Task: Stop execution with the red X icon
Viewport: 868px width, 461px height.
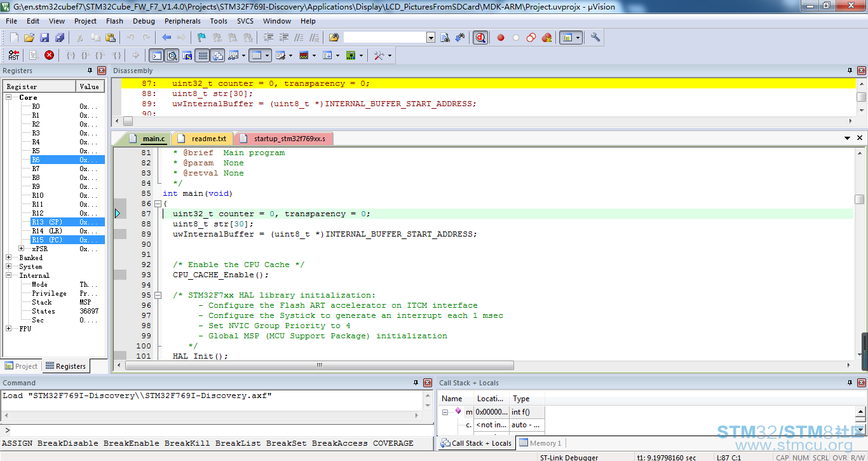Action: click(x=49, y=55)
